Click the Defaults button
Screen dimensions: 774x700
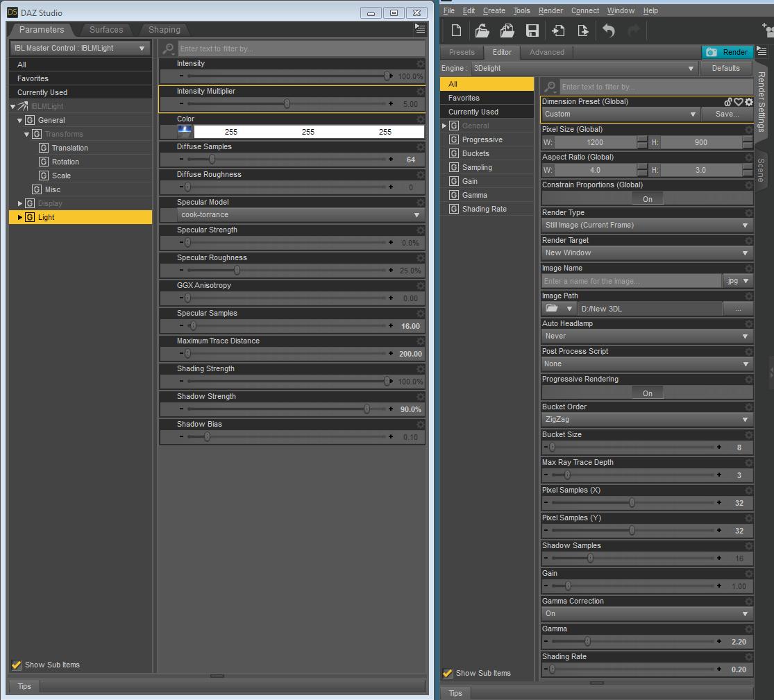coord(725,68)
